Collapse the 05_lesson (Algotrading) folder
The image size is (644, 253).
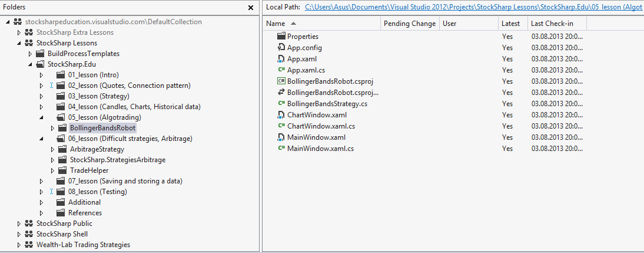coord(41,118)
